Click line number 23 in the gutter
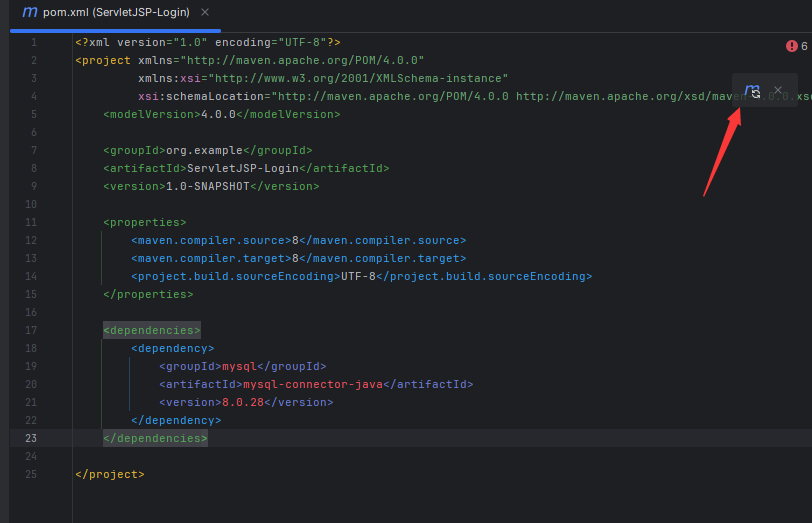Screen dimensions: 812x523 point(32,438)
